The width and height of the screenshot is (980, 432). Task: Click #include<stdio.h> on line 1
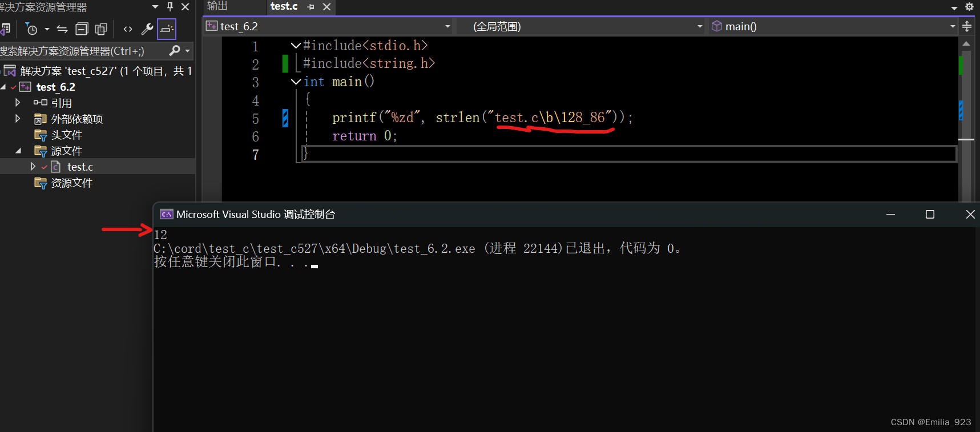tap(365, 45)
